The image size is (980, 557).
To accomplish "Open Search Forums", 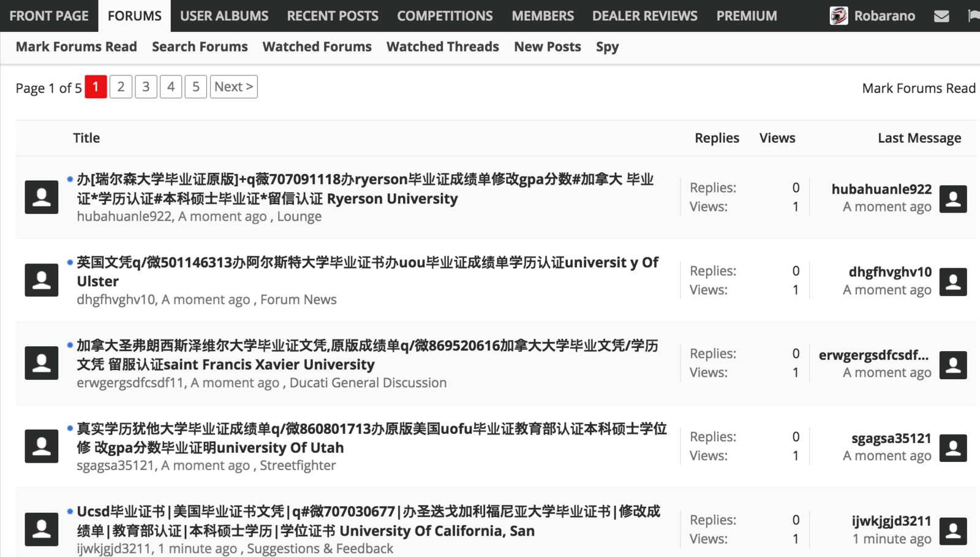I will point(200,47).
